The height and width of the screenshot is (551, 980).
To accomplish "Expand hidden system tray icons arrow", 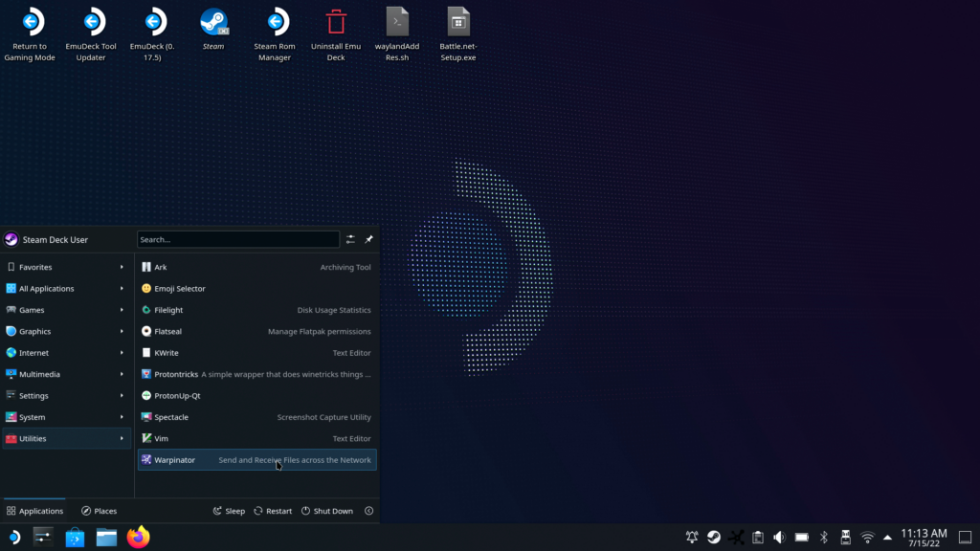I will coord(887,538).
